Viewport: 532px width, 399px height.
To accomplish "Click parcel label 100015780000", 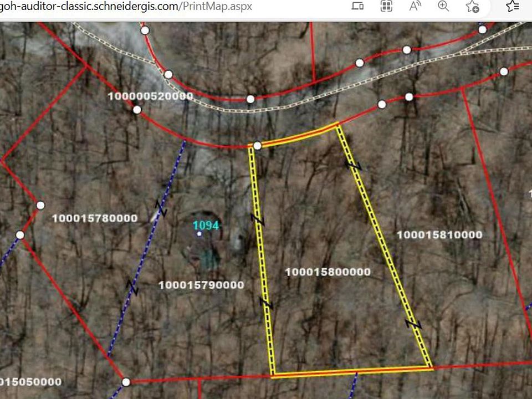I will (x=95, y=218).
